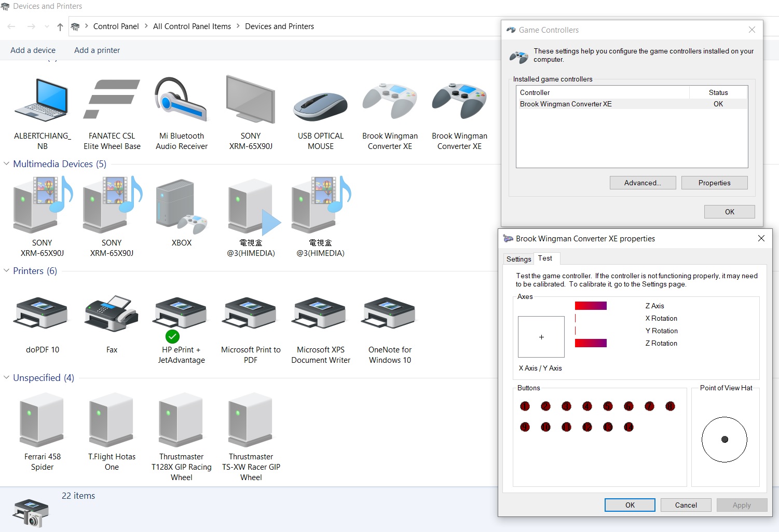
Task: Click Control Panel in breadcrumb
Action: 116,26
